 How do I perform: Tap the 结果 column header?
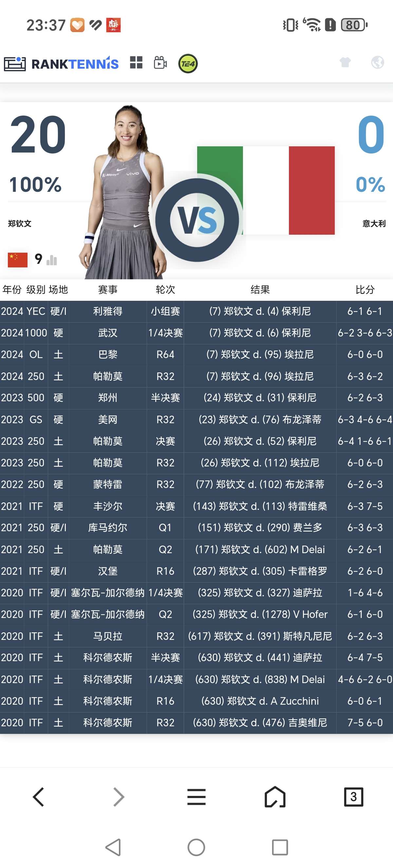pos(260,289)
